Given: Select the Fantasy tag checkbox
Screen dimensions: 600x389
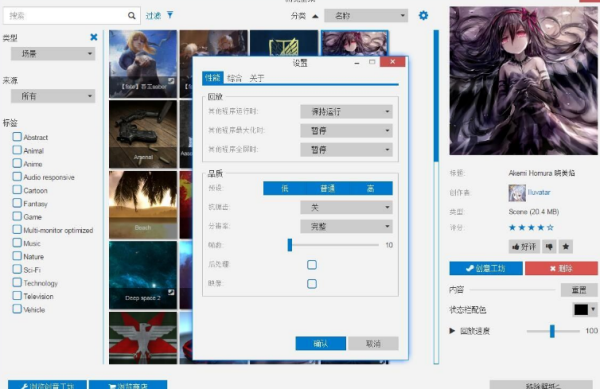Looking at the screenshot, I should (17, 203).
